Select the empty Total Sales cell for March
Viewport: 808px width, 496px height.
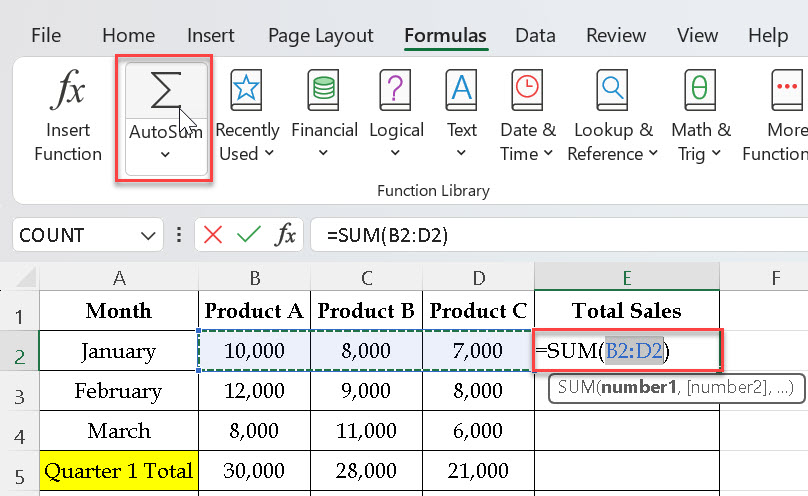(627, 431)
